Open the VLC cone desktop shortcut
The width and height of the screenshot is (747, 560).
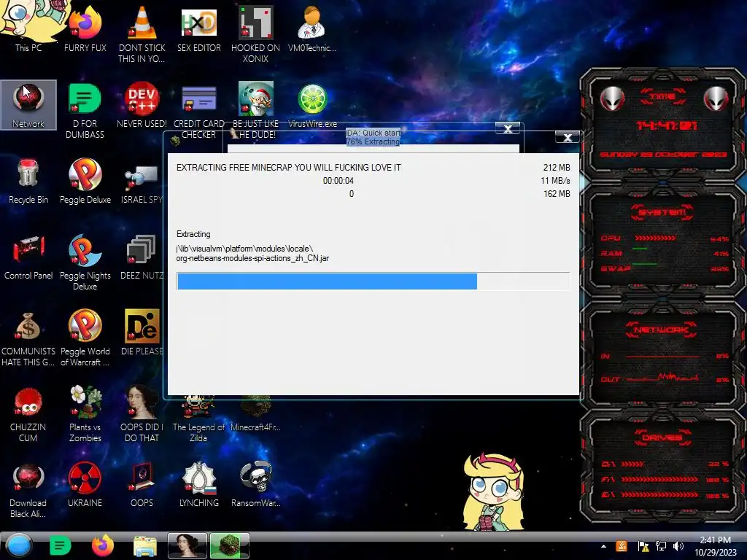pos(142,34)
